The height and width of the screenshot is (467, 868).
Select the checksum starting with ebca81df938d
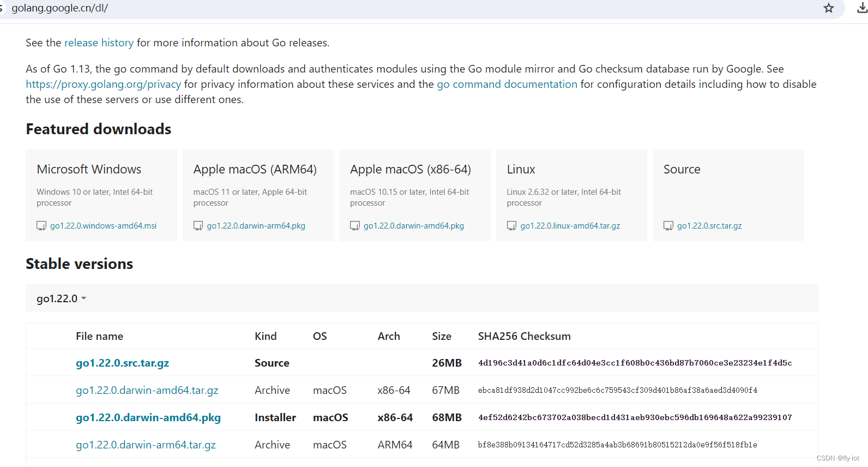[618, 390]
